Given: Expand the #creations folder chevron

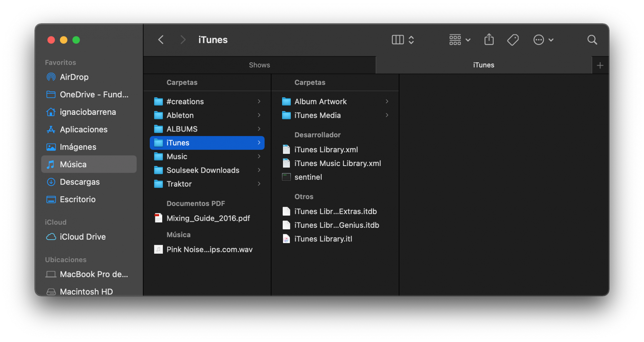Looking at the screenshot, I should pyautogui.click(x=259, y=101).
